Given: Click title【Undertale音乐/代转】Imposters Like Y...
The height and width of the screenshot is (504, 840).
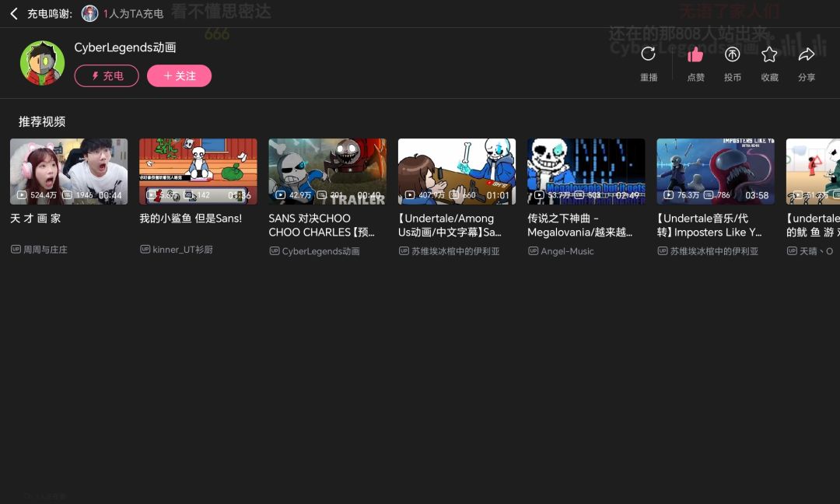Looking at the screenshot, I should [709, 226].
